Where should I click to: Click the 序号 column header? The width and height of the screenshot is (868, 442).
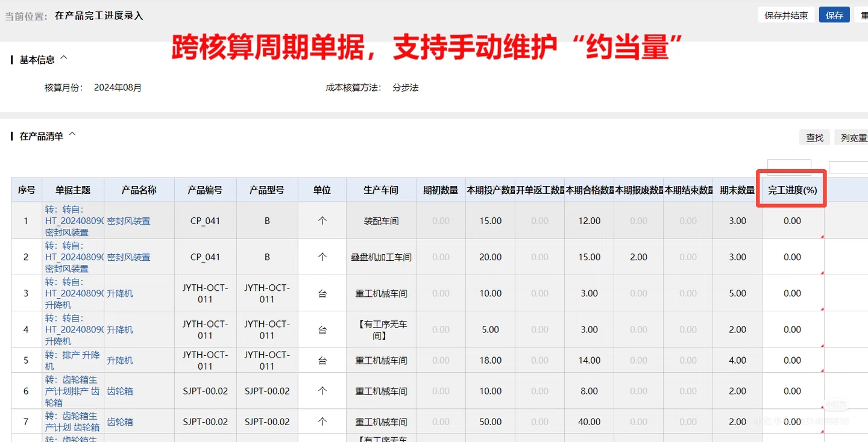click(26, 190)
